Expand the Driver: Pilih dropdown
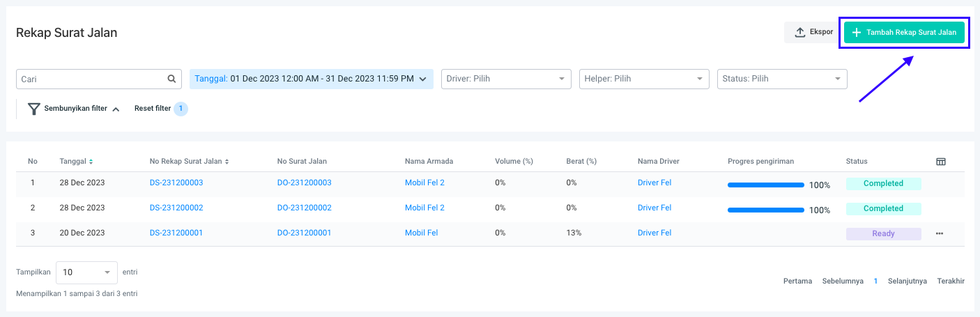Viewport: 980px width, 317px height. 505,79
